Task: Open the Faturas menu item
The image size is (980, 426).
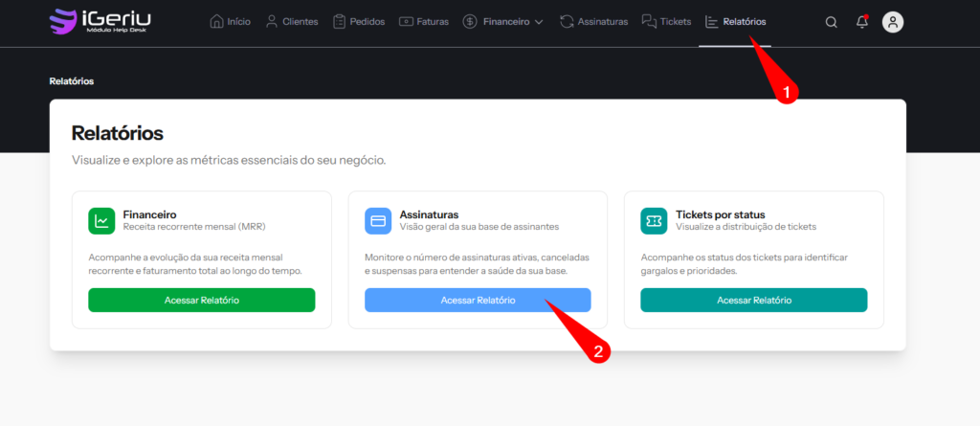Action: [425, 21]
